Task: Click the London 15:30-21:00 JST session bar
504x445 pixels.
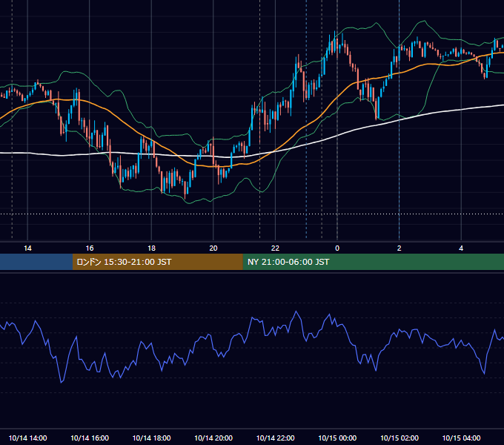Action: point(157,262)
